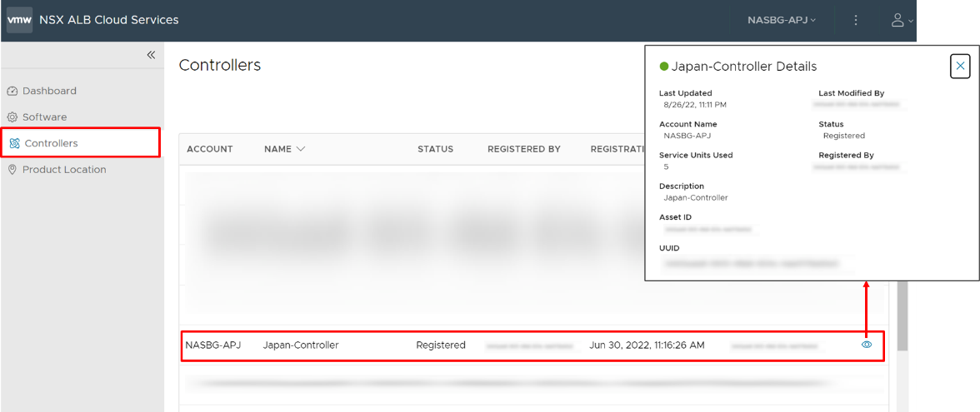Click the Product Location pin icon
980x412 pixels.
point(12,170)
